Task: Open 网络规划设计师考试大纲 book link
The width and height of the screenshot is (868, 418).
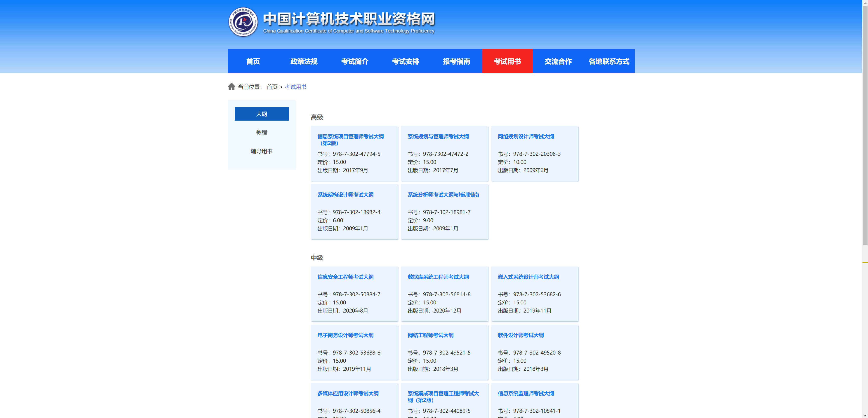Action: click(526, 137)
